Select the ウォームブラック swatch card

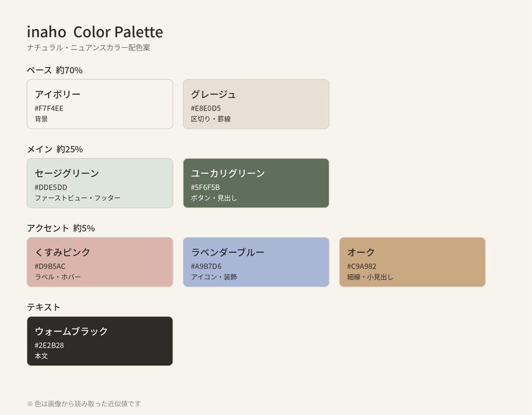click(100, 341)
